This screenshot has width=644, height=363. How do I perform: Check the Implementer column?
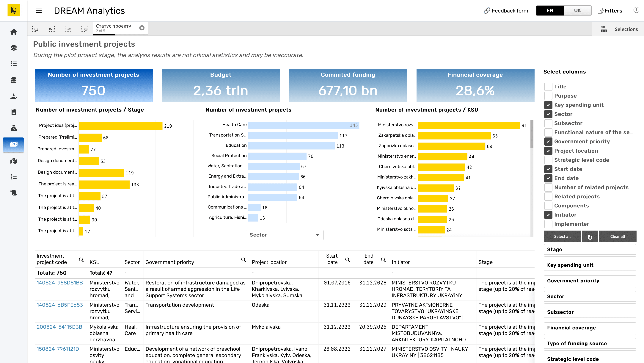[x=548, y=224]
